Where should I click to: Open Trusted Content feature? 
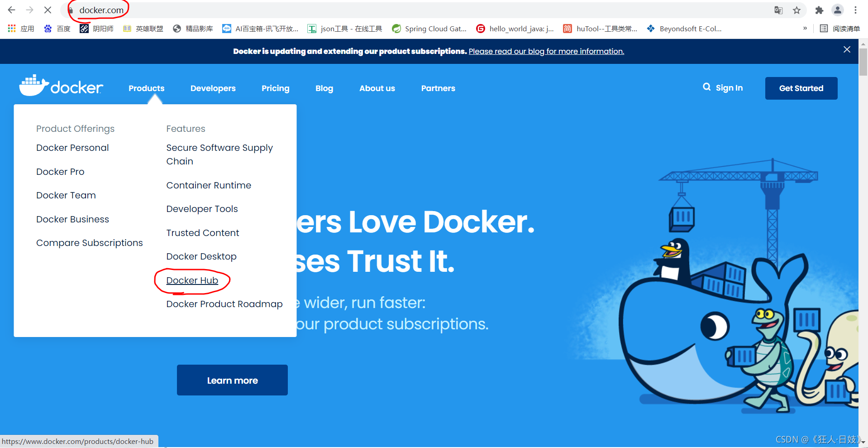pos(202,233)
